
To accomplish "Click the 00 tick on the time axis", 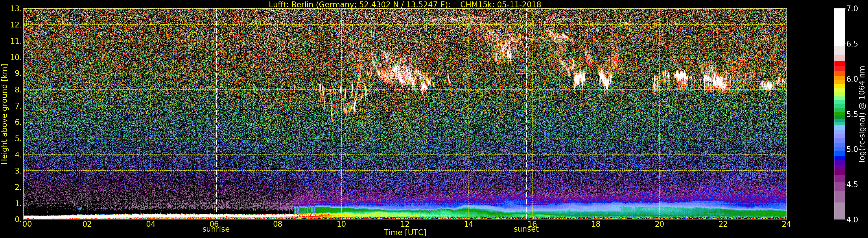I will pyautogui.click(x=27, y=224).
